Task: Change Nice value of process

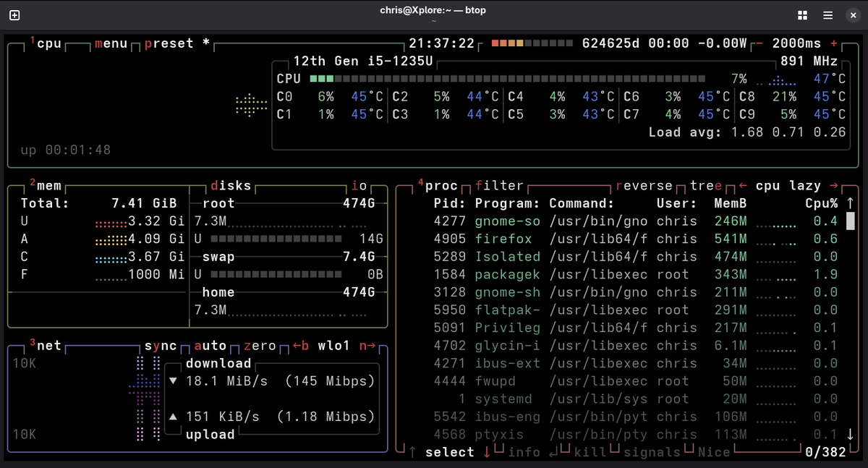Action: coord(714,452)
